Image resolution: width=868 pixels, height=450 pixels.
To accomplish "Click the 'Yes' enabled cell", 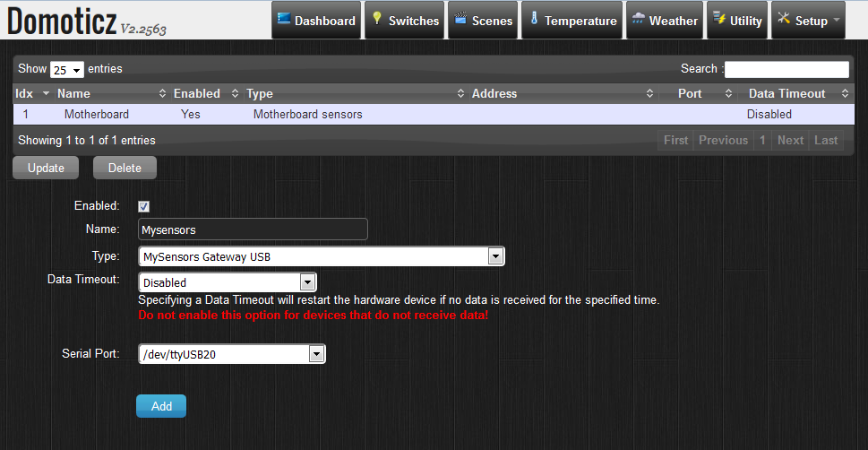I will click(191, 115).
